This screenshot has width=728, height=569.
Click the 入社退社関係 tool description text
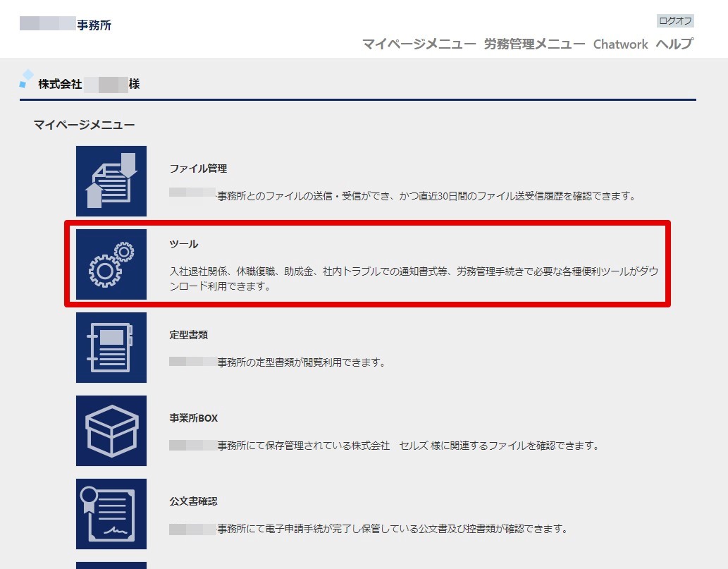(x=414, y=279)
